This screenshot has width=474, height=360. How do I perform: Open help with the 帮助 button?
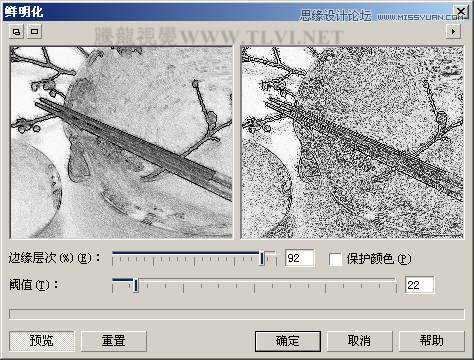(x=431, y=341)
